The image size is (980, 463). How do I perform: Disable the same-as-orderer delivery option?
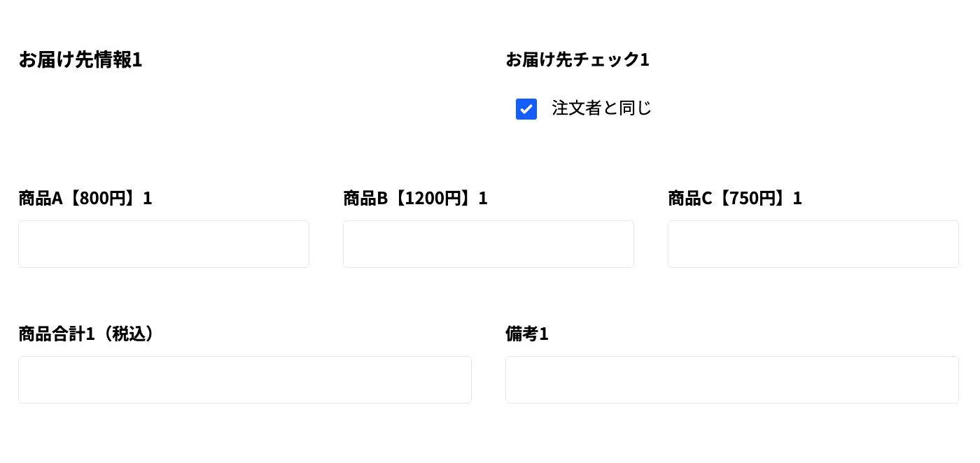(526, 109)
